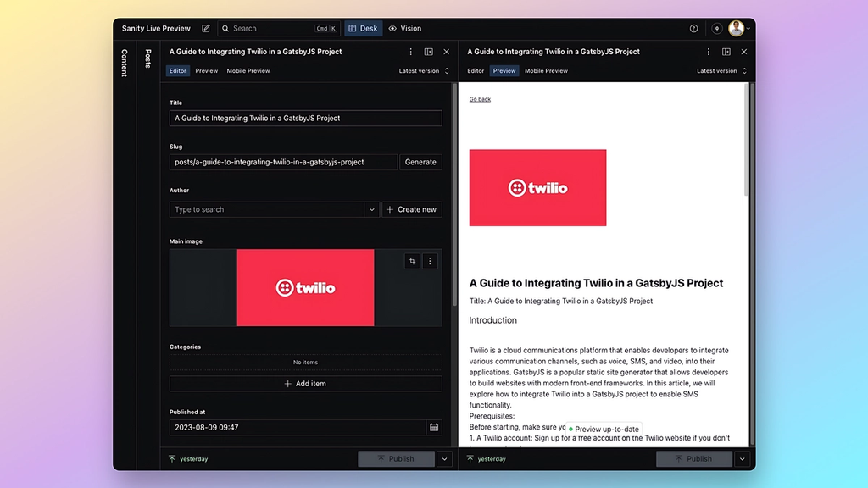The width and height of the screenshot is (868, 488).
Task: Focus the Title input field
Action: pos(305,118)
